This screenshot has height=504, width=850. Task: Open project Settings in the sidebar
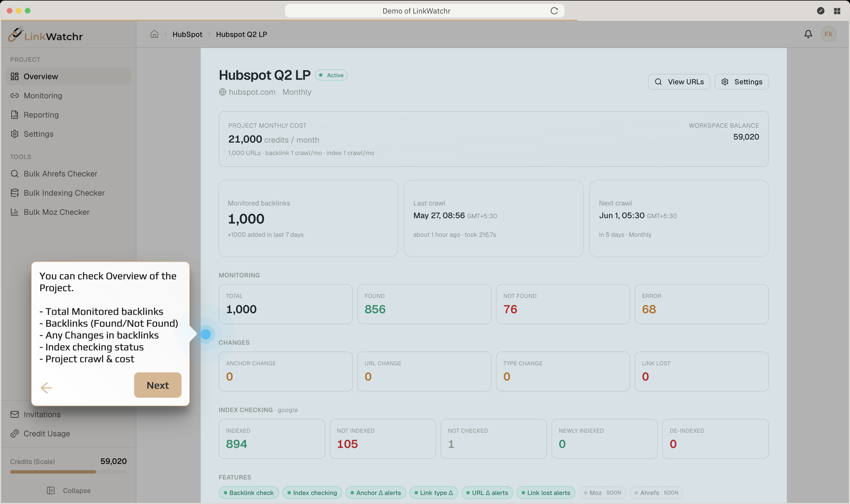click(68, 134)
